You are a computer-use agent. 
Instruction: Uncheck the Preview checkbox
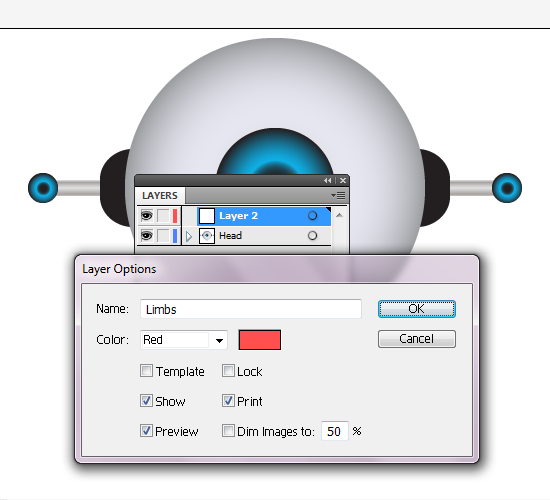pyautogui.click(x=146, y=431)
